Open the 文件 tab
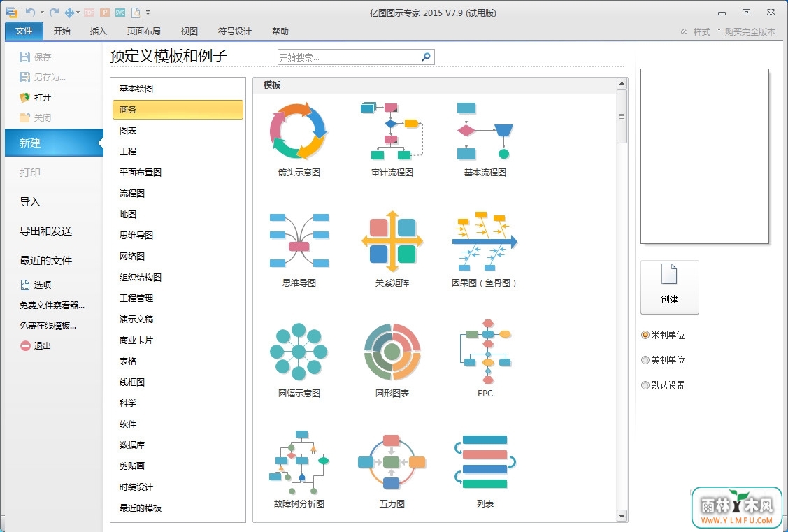Viewport: 788px width, 532px height. [24, 31]
